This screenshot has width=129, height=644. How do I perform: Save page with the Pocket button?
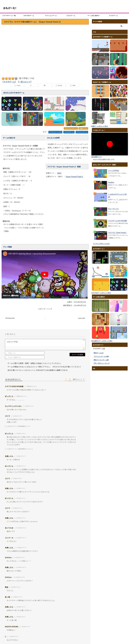[x=59, y=85]
